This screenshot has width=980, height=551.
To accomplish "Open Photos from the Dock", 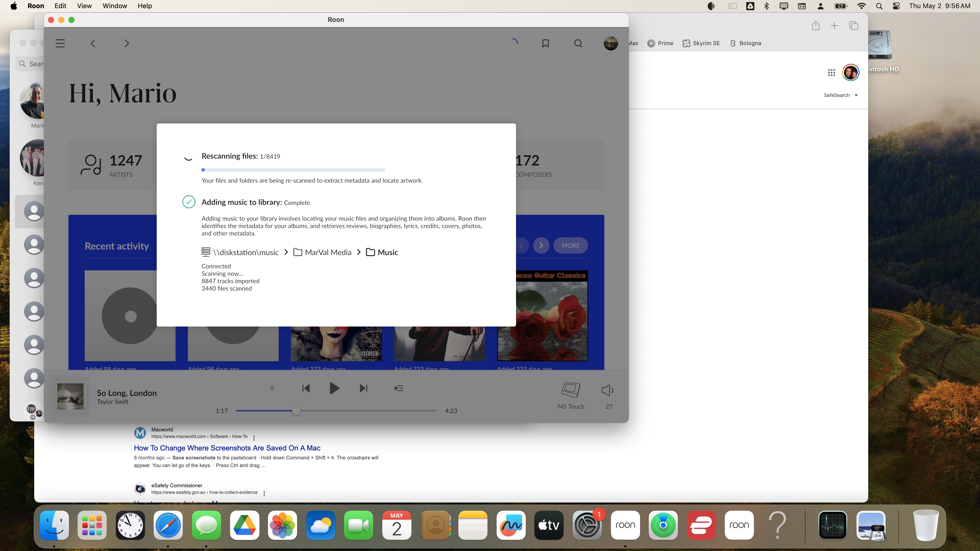I will (282, 525).
